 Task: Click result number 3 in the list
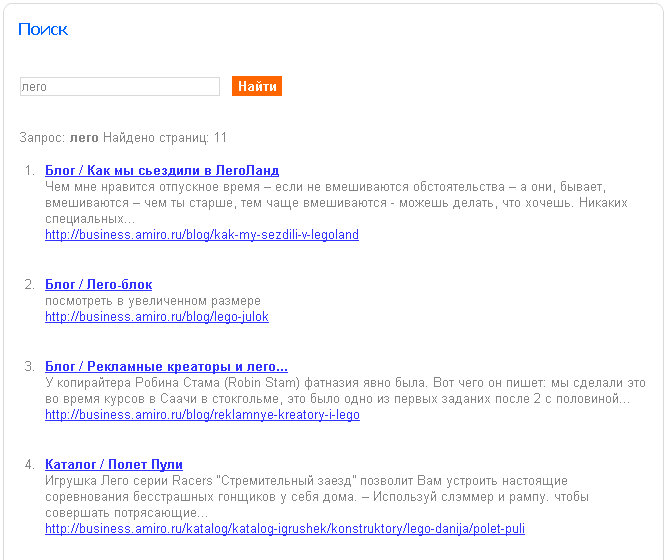point(30,367)
